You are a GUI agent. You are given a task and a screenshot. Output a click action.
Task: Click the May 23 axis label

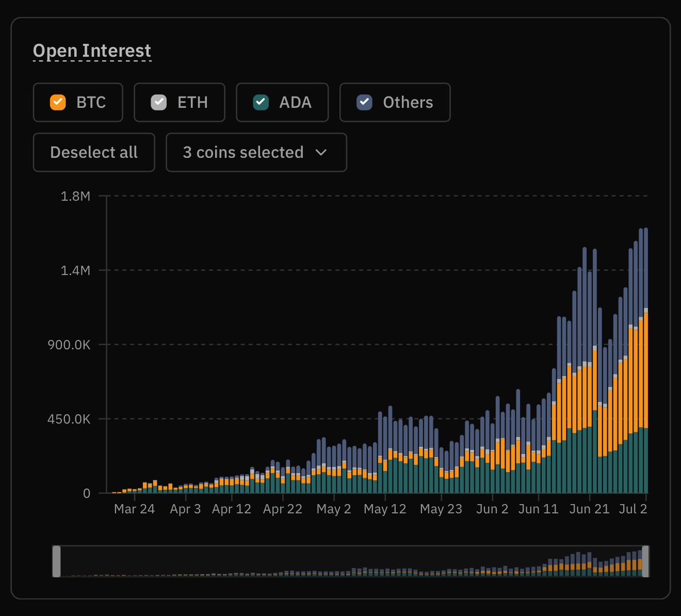pos(441,509)
